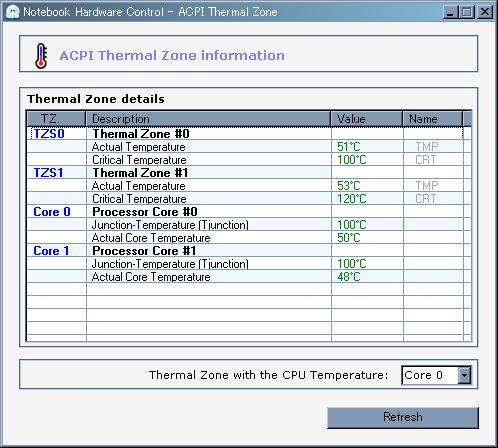
Task: Select TZS0 Actual Temperature 51°C row
Action: click(245, 147)
